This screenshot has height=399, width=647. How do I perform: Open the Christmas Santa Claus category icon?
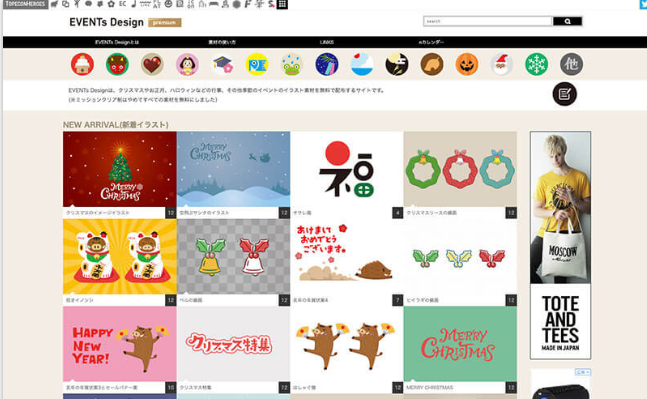click(501, 64)
